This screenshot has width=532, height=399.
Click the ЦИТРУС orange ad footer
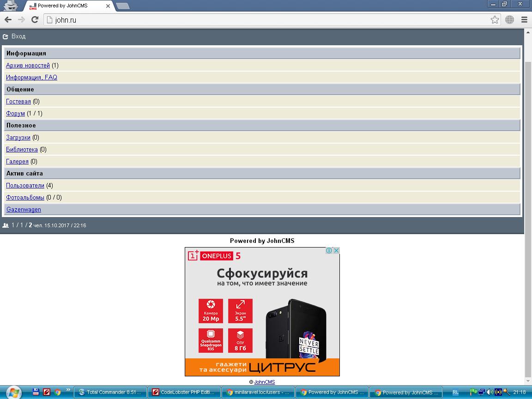(262, 367)
